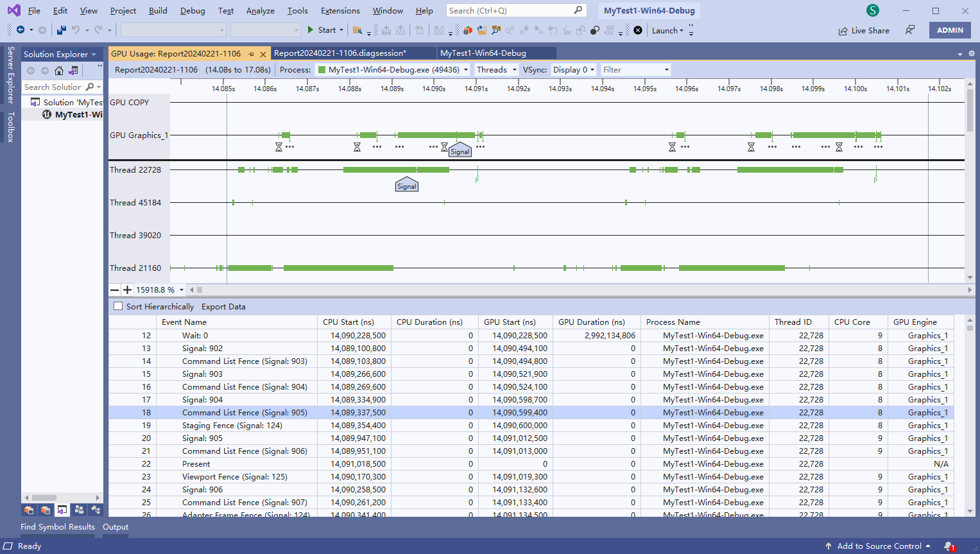
Task: Open the Output tab at bottom
Action: 116,527
